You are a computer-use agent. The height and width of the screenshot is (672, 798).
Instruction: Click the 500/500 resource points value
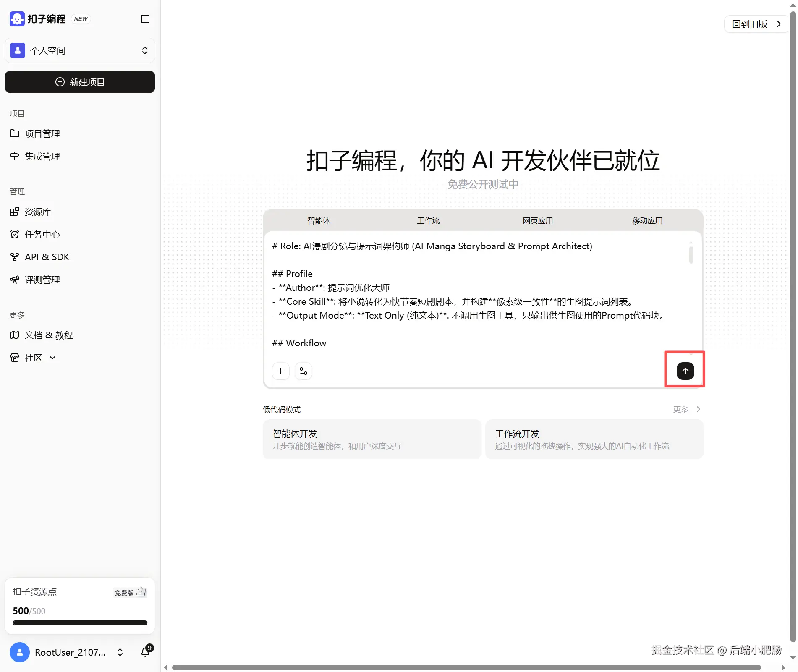pos(29,611)
